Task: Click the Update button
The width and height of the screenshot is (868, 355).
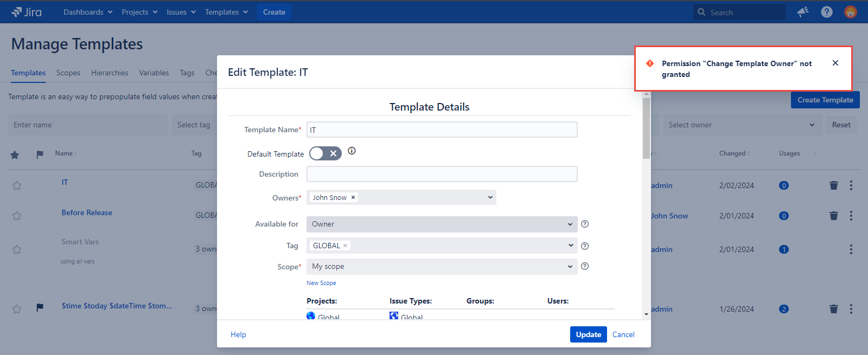Action: pyautogui.click(x=588, y=334)
